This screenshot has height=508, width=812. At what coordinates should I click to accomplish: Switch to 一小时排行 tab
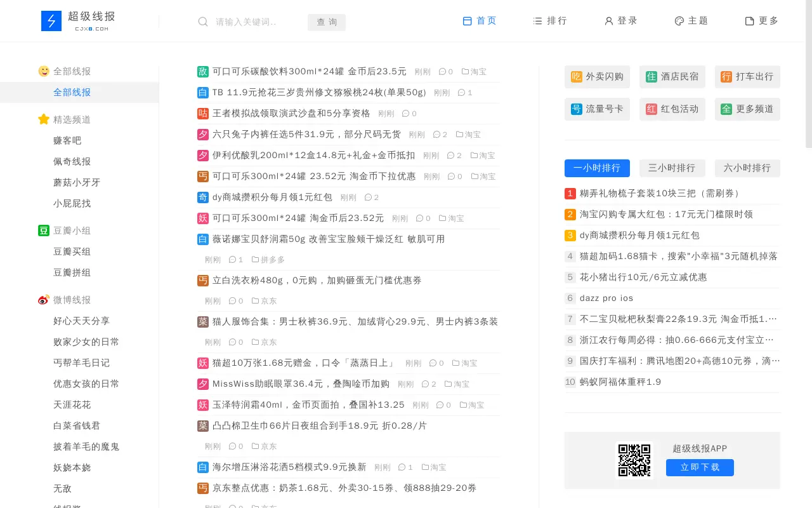pyautogui.click(x=597, y=168)
